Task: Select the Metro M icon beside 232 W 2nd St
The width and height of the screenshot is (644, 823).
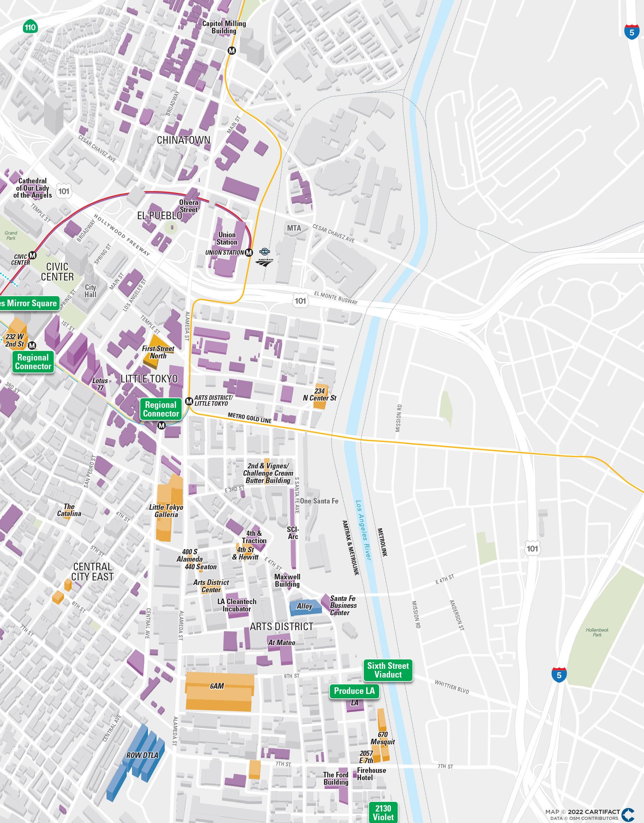Action: pyautogui.click(x=32, y=345)
